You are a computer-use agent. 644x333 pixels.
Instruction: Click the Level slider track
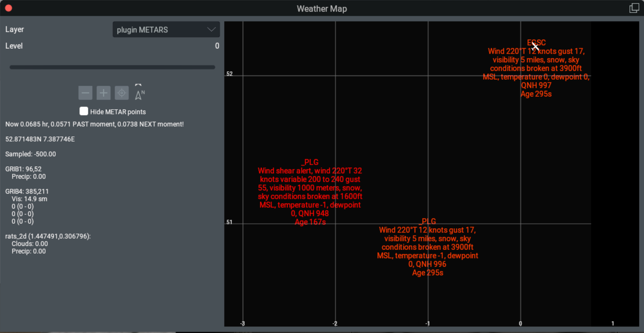112,67
